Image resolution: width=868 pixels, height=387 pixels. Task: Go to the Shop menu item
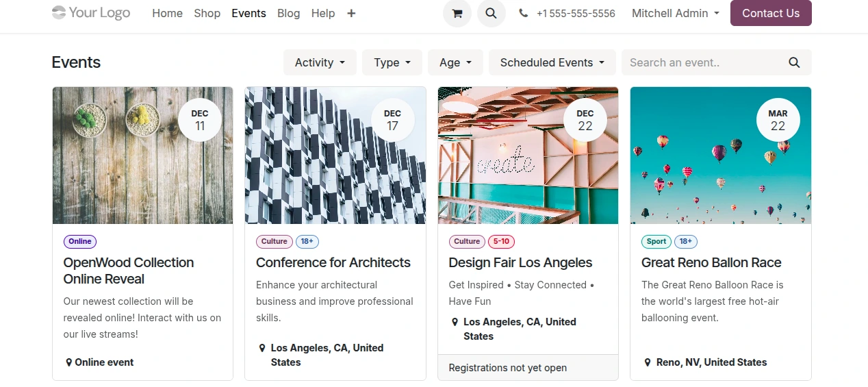[x=207, y=13]
